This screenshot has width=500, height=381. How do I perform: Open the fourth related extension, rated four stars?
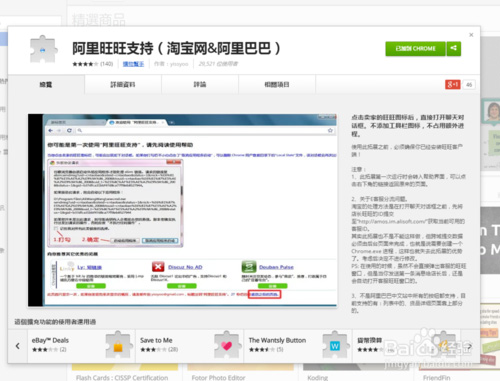(x=407, y=346)
